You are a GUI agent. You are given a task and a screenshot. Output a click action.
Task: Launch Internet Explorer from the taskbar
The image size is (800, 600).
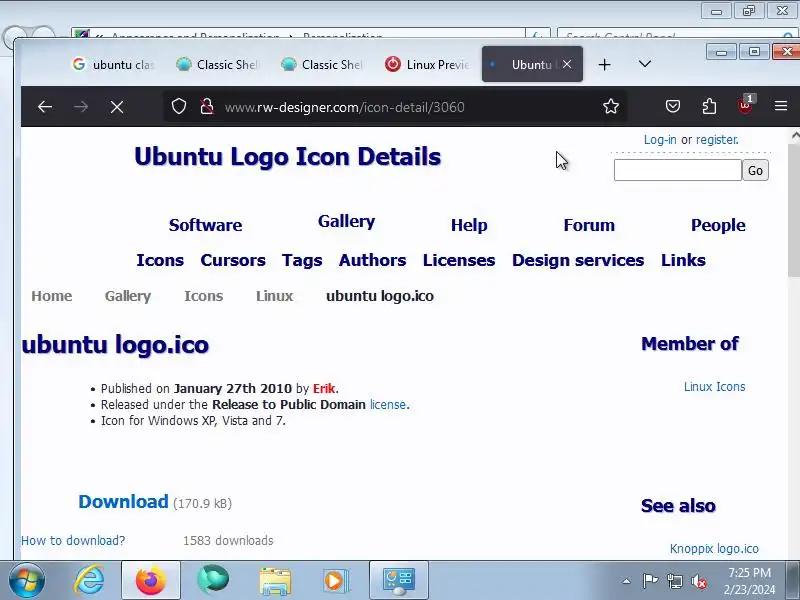click(x=89, y=581)
